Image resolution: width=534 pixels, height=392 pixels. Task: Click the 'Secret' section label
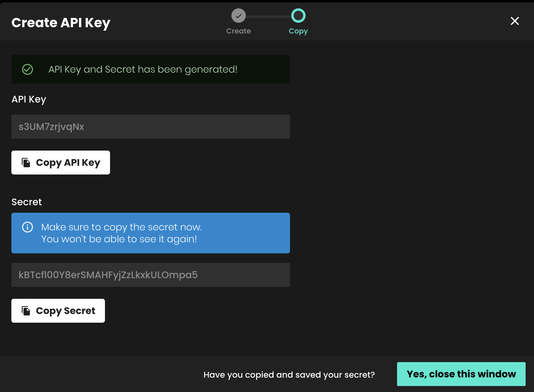tap(27, 202)
